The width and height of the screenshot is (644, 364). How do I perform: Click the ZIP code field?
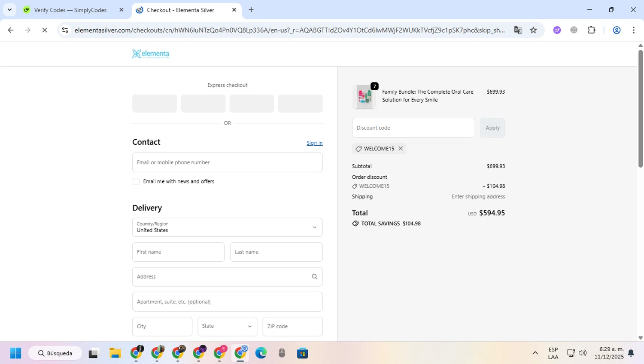click(292, 327)
